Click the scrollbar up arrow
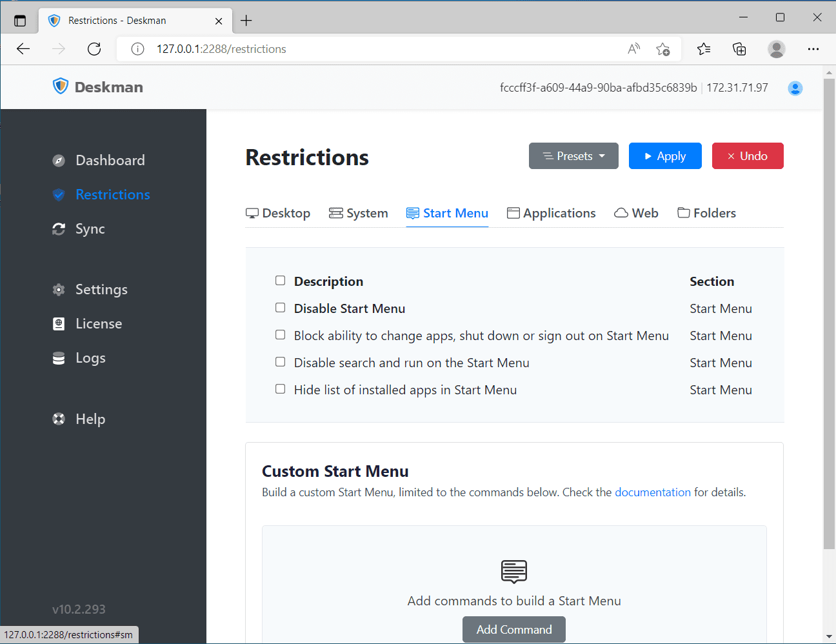836x644 pixels. pyautogui.click(x=829, y=72)
